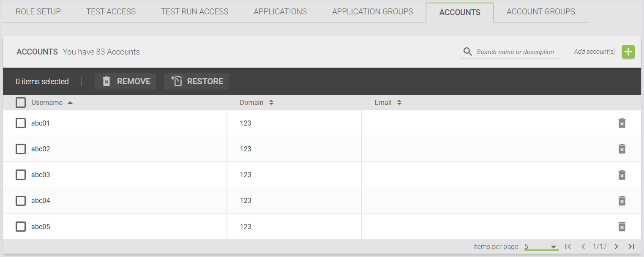
Task: Go to the first page of accounts
Action: [568, 246]
